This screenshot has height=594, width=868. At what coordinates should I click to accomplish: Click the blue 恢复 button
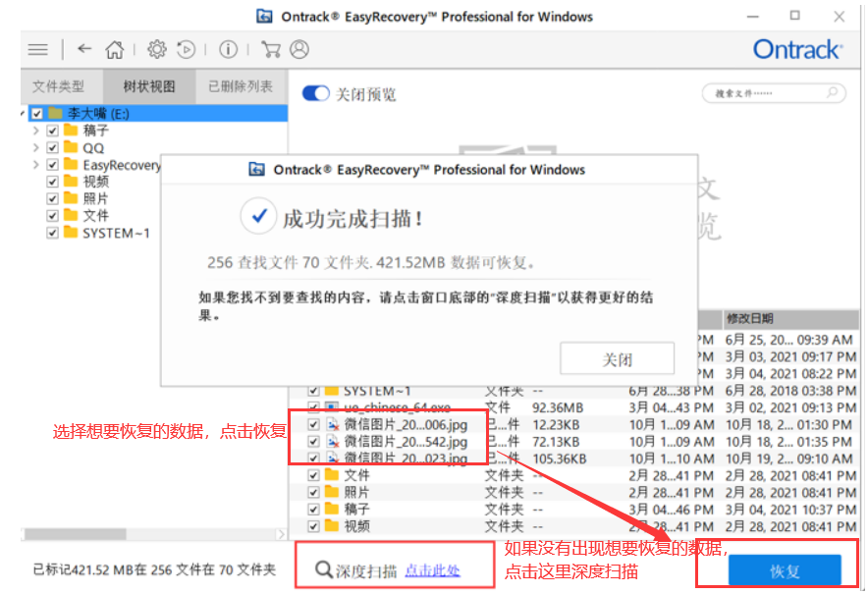785,570
